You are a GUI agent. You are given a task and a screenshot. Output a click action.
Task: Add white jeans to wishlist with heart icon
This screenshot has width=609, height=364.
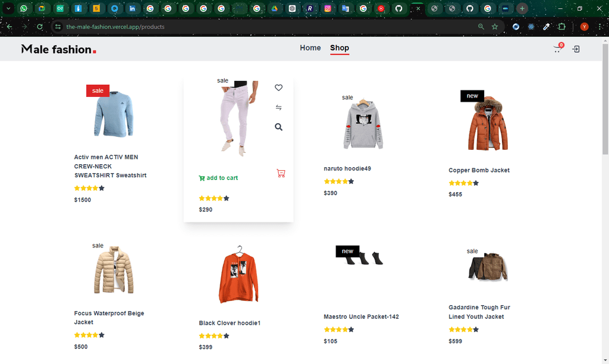coord(278,88)
